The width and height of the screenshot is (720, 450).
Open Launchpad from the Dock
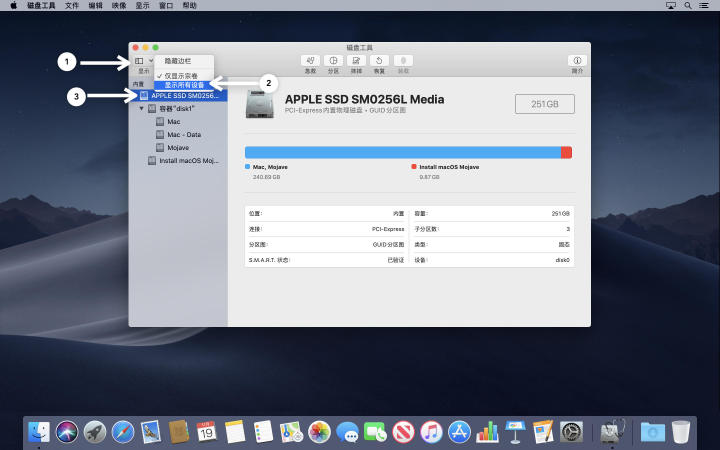tap(95, 432)
